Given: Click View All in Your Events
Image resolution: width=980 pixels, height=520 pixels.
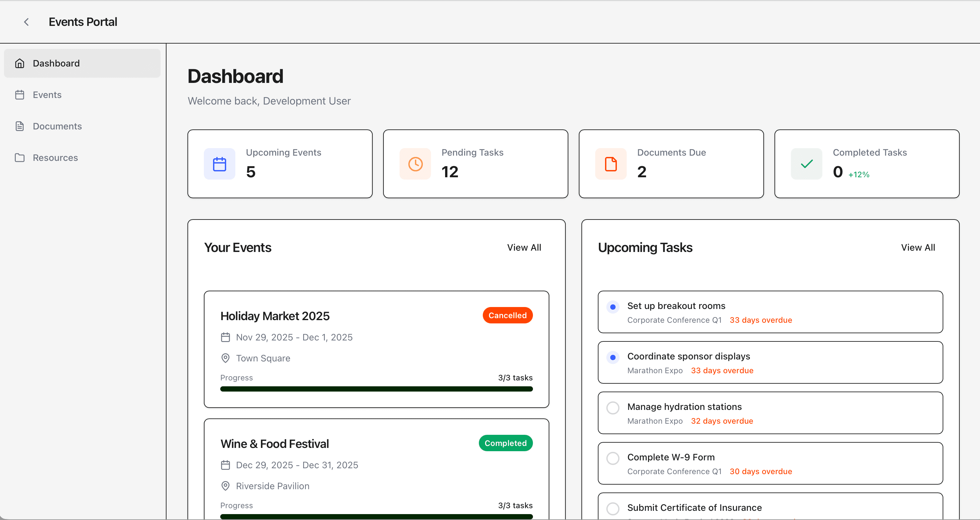Looking at the screenshot, I should [x=524, y=247].
